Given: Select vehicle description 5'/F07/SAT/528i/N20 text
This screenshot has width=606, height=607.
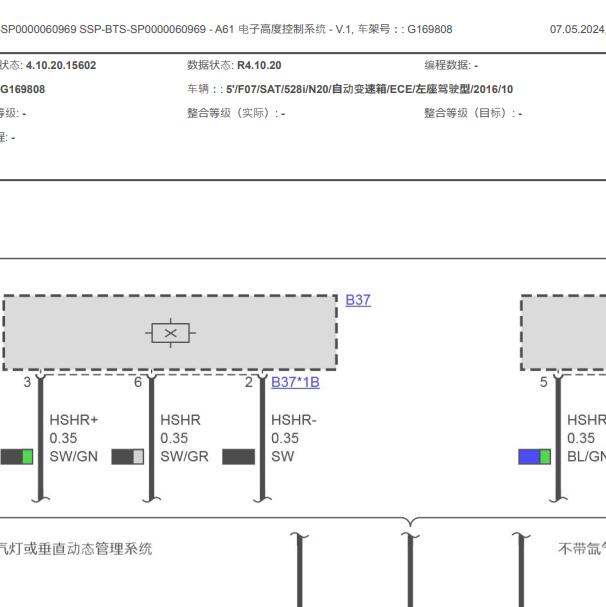Looking at the screenshot, I should pos(369,89).
